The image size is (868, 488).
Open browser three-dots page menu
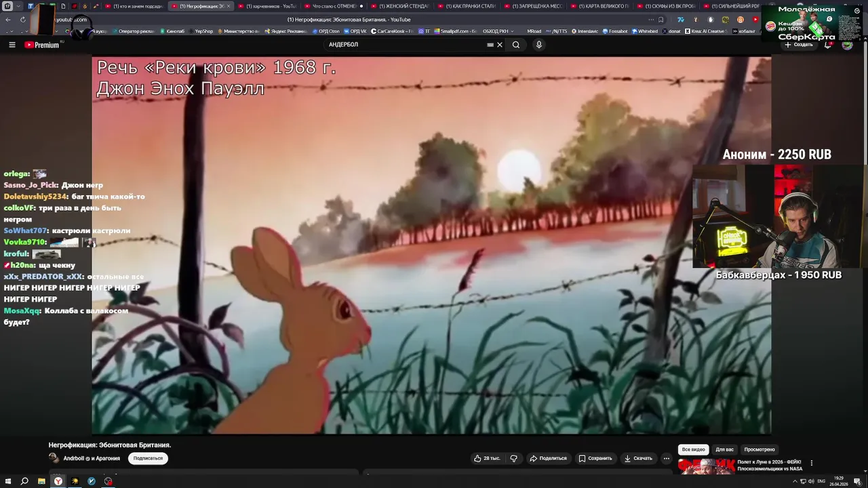pyautogui.click(x=650, y=20)
